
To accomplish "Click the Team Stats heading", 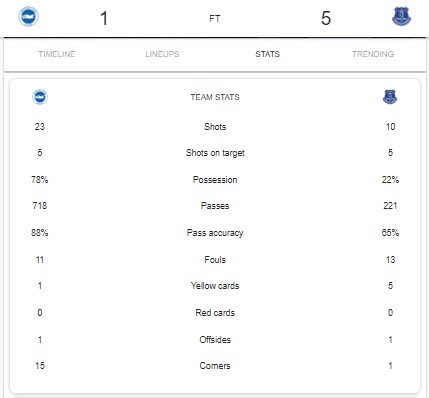I will click(x=215, y=97).
